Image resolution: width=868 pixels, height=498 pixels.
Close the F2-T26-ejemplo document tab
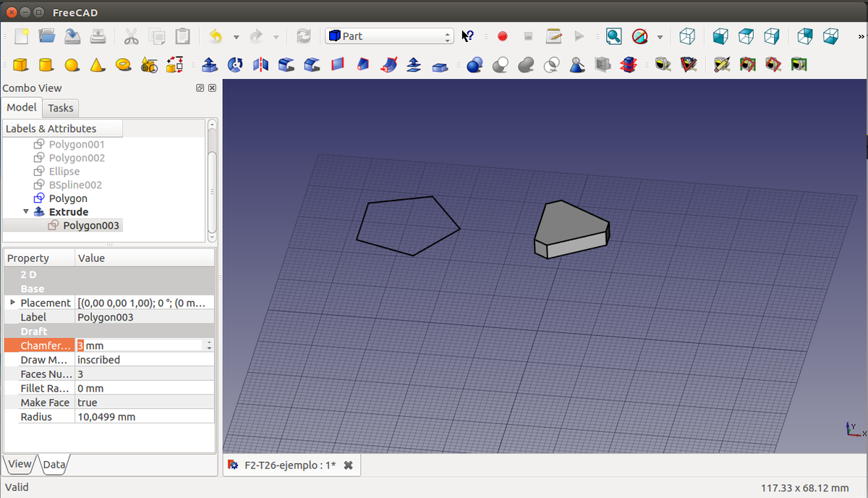(348, 465)
